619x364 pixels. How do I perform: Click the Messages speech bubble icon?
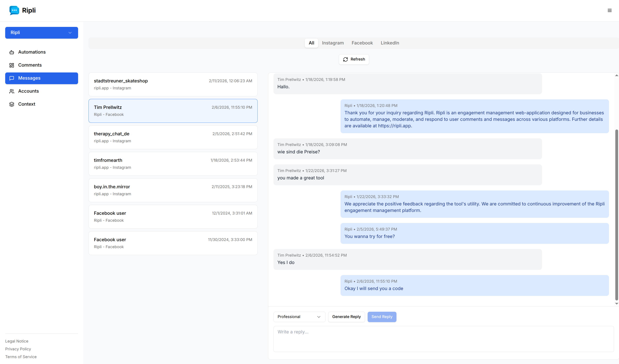[x=11, y=78]
